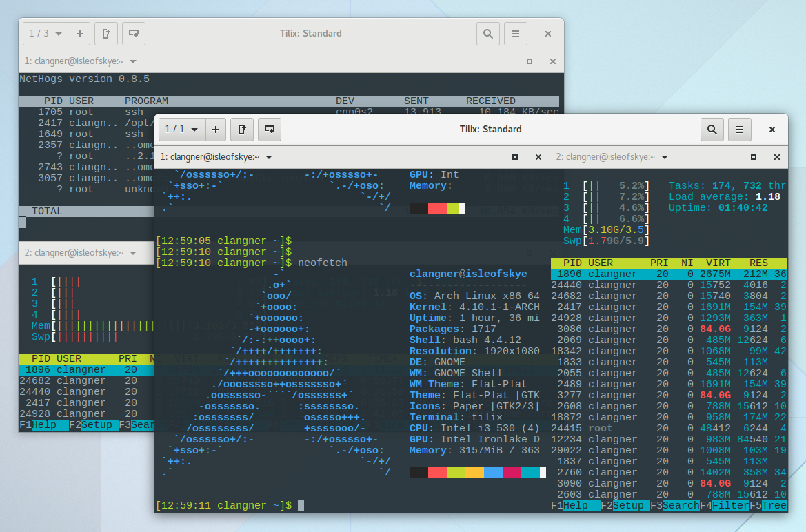This screenshot has width=806, height=532.
Task: Add terminal right in the front Tilix window
Action: 242,130
